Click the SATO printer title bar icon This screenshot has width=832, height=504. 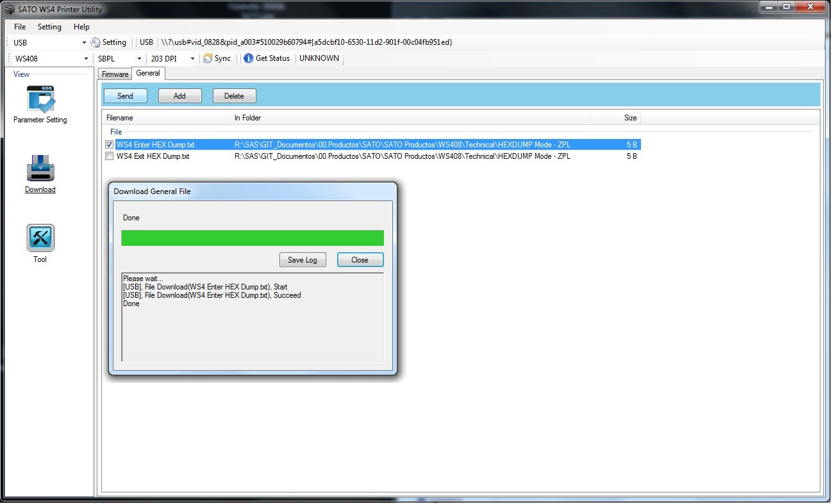(x=10, y=9)
